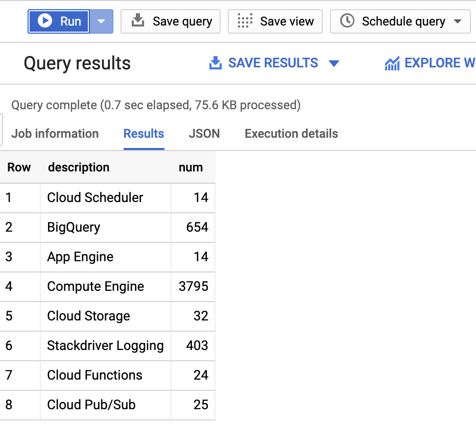Viewport: 476px width, 448px height.
Task: Click the value 14 in Cloud Scheduler row
Action: [201, 197]
